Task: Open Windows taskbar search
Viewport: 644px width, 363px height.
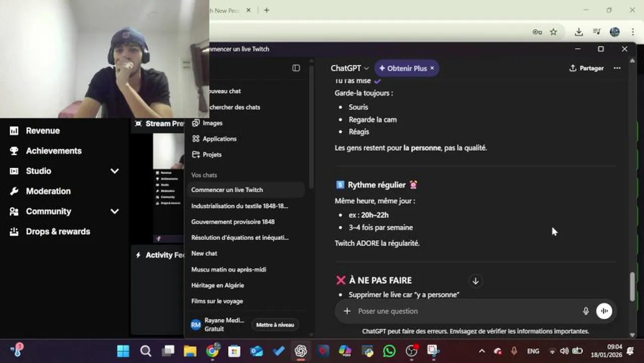Action: 146,351
